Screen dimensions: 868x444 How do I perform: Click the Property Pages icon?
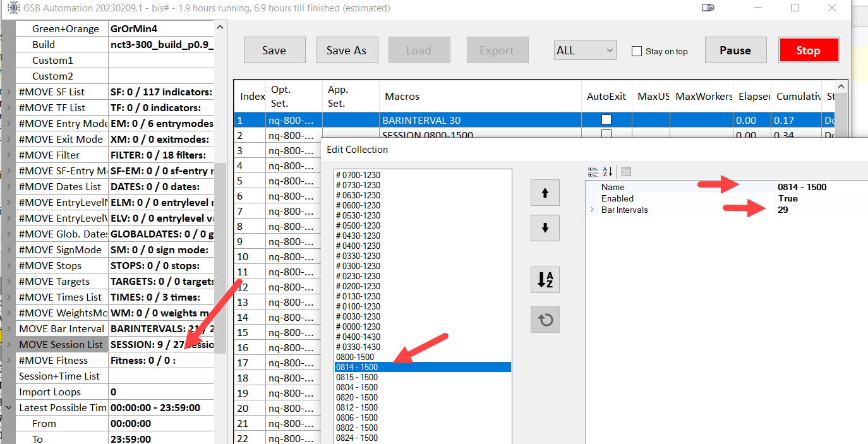tap(626, 171)
